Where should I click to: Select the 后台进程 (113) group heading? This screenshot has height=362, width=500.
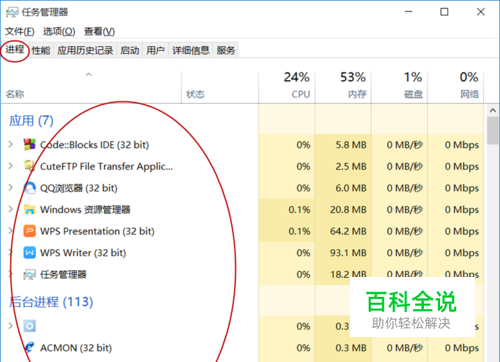tap(51, 302)
